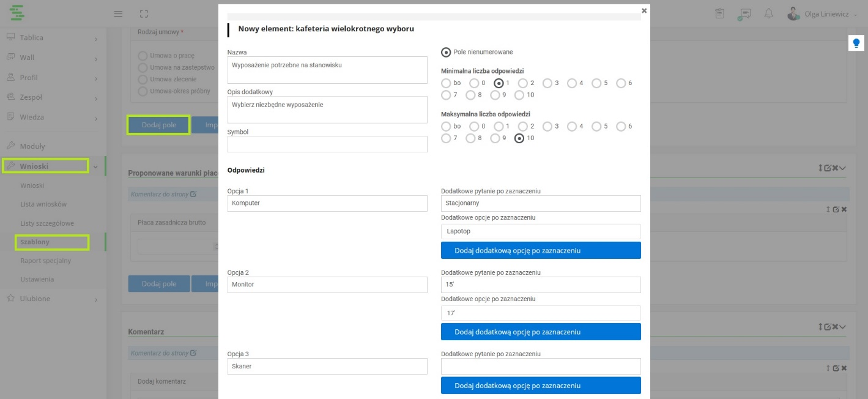This screenshot has width=868, height=399.
Task: Open Lista wniosków in sidebar
Action: click(43, 204)
